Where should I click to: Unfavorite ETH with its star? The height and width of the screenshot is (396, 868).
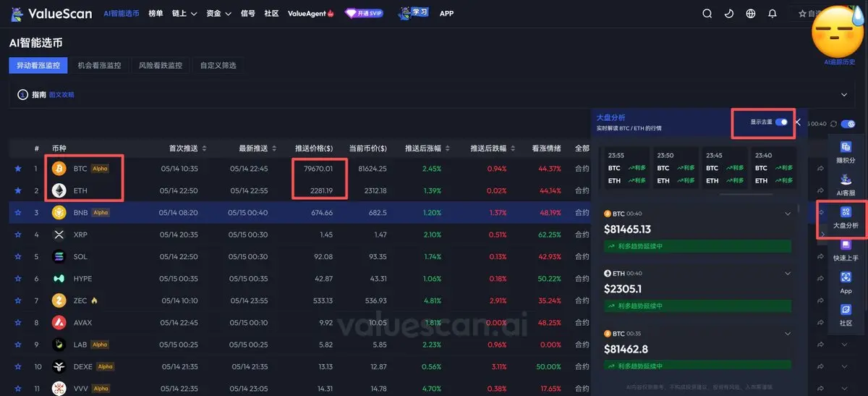(x=18, y=190)
